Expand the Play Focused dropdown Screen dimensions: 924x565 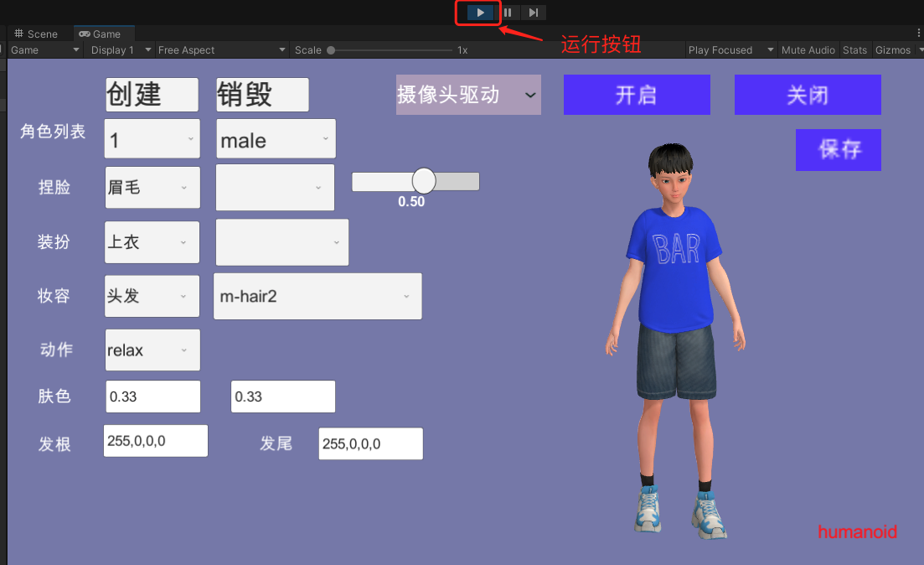coord(730,50)
